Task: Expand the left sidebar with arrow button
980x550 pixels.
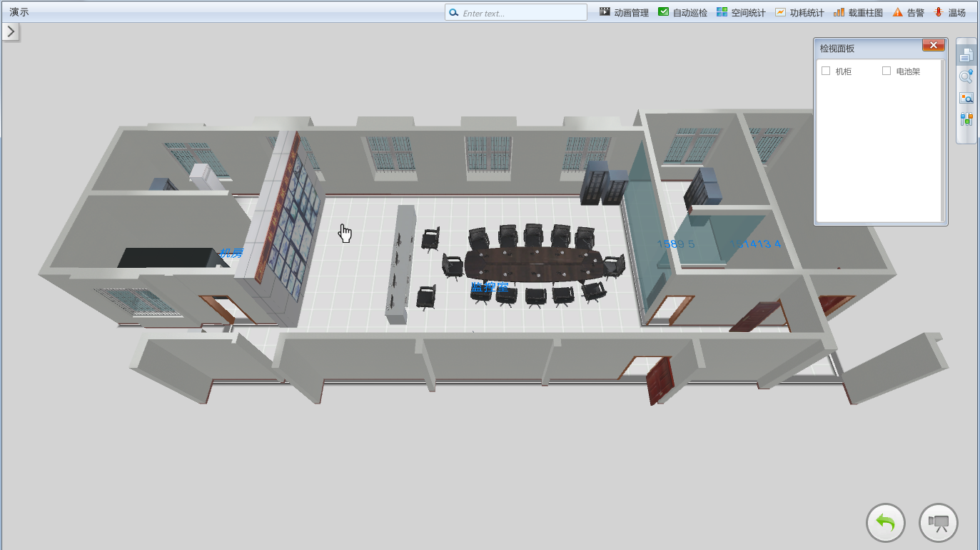Action: (11, 32)
